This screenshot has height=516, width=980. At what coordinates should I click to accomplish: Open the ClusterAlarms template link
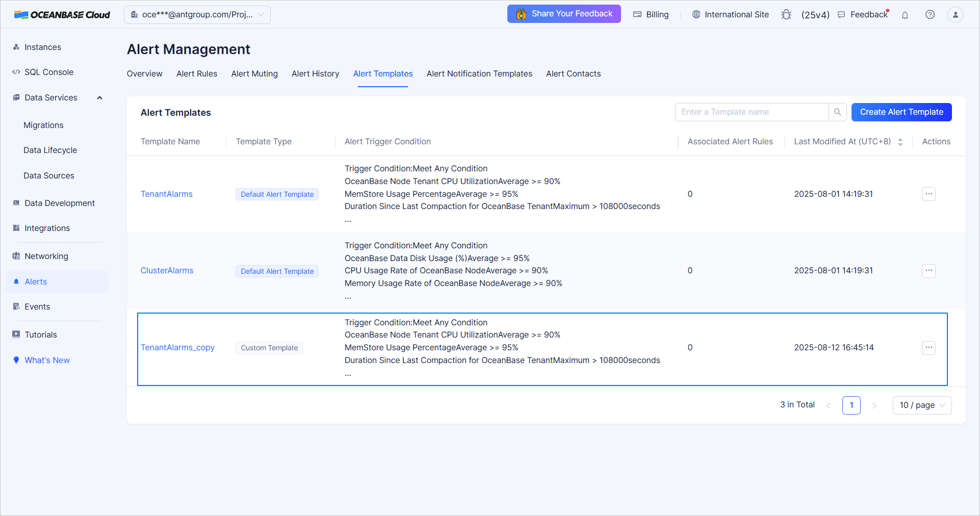[x=167, y=271]
